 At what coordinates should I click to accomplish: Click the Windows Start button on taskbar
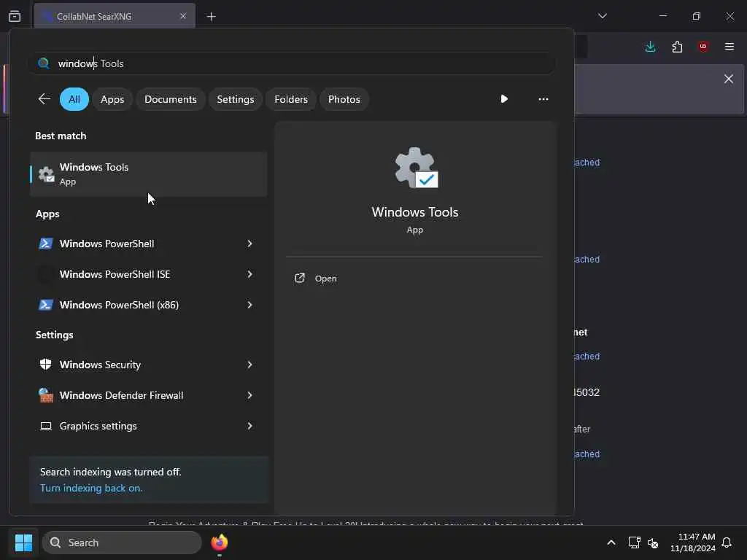click(x=23, y=542)
